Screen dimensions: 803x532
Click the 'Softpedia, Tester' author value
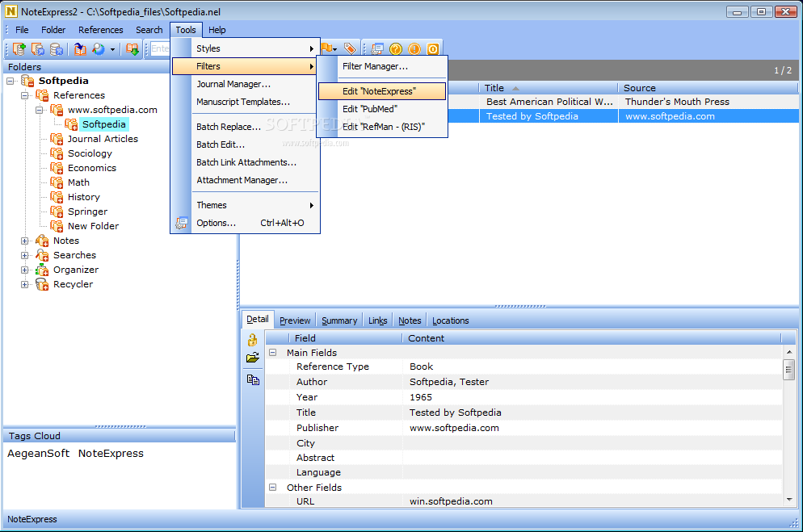click(x=449, y=382)
